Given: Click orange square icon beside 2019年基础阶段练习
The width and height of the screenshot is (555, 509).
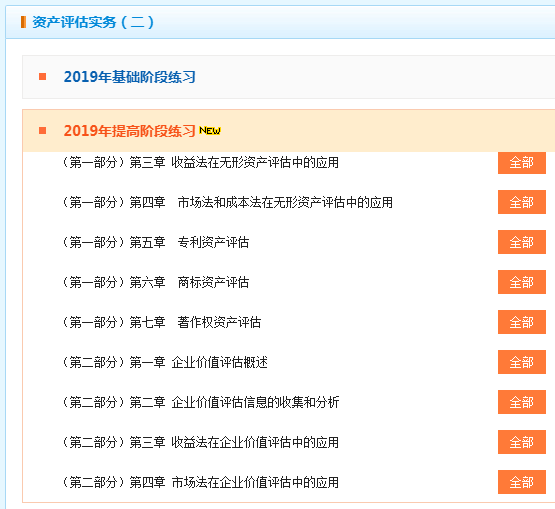Looking at the screenshot, I should click(x=42, y=77).
